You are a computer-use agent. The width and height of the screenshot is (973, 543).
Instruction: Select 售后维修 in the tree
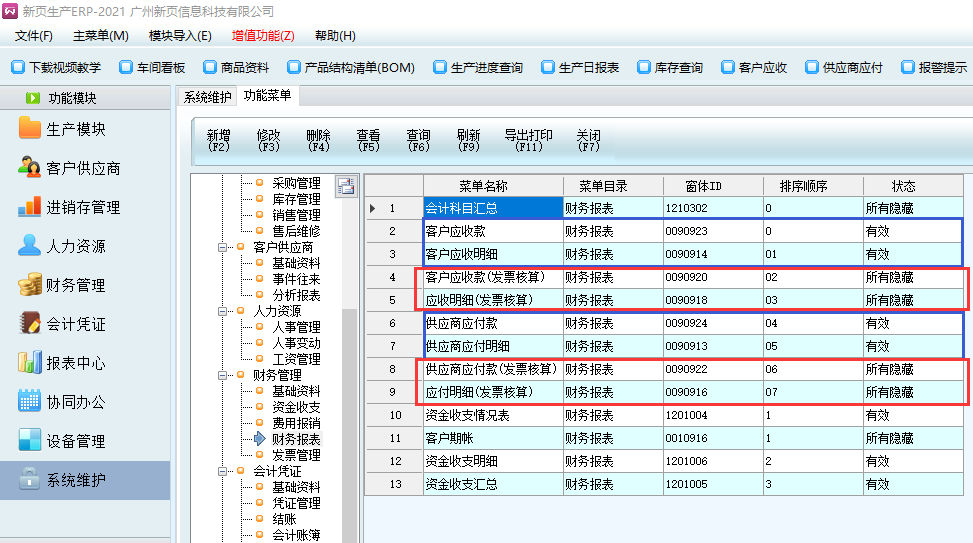[297, 231]
